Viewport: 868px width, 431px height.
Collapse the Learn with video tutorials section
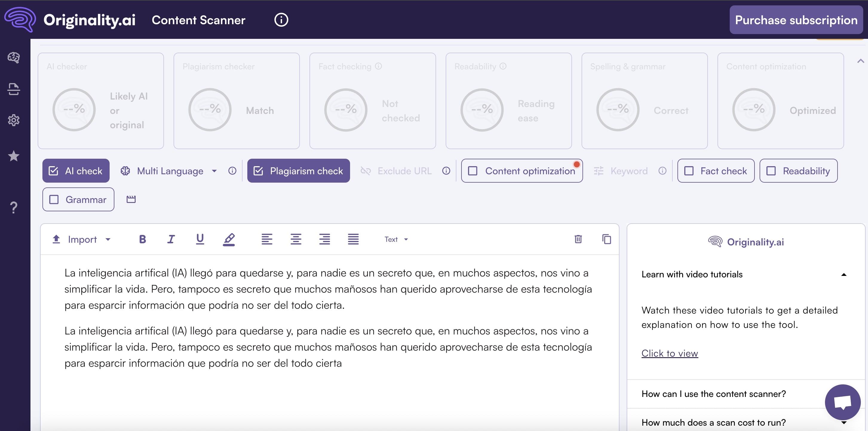[844, 274]
